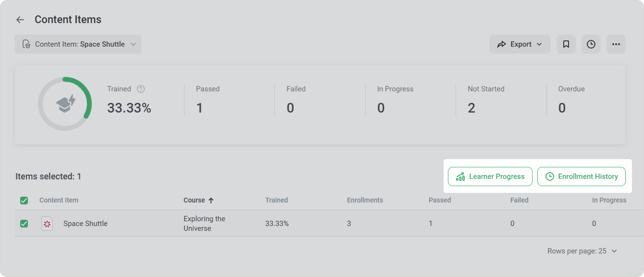This screenshot has width=644, height=277.
Task: Open the Rows per page dropdown
Action: pos(582,251)
